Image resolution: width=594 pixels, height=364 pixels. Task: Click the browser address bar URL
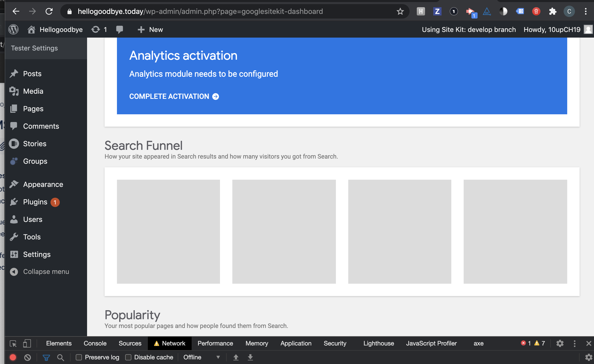(x=200, y=11)
